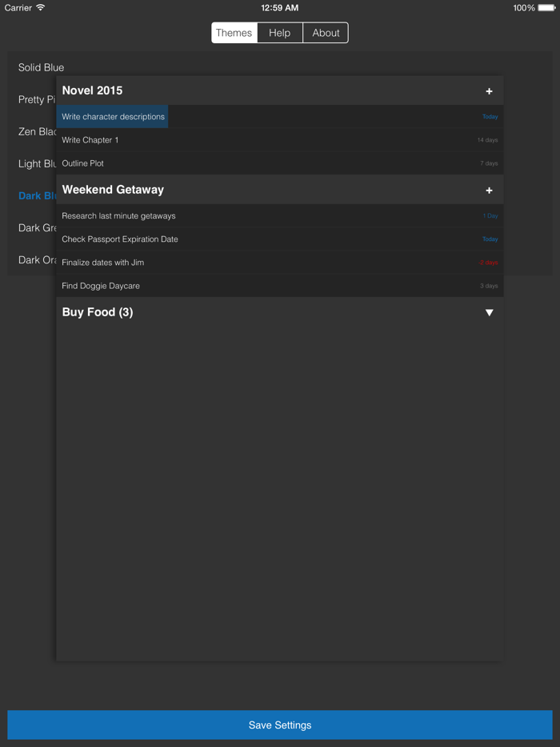The image size is (560, 747).
Task: Switch to the Help tab
Action: pyautogui.click(x=279, y=33)
